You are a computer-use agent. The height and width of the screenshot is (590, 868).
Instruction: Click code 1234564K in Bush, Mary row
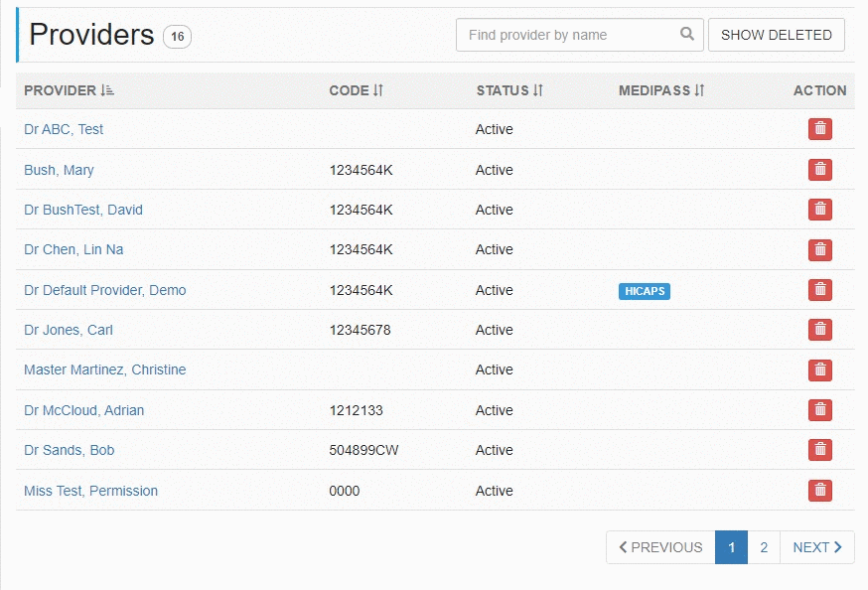pos(361,170)
